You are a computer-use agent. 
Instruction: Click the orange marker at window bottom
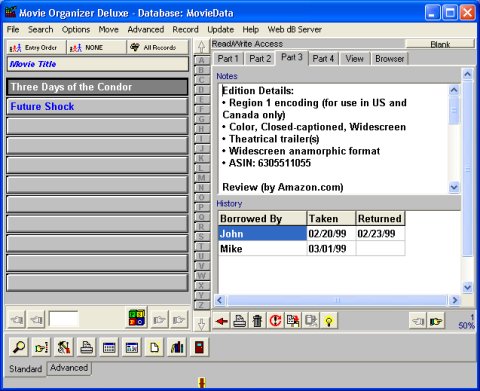point(202,383)
